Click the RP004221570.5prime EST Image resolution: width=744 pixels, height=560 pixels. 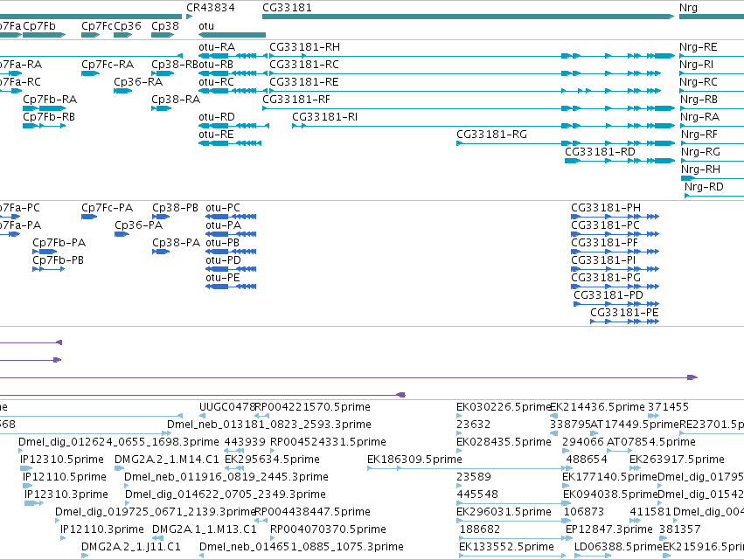click(262, 416)
